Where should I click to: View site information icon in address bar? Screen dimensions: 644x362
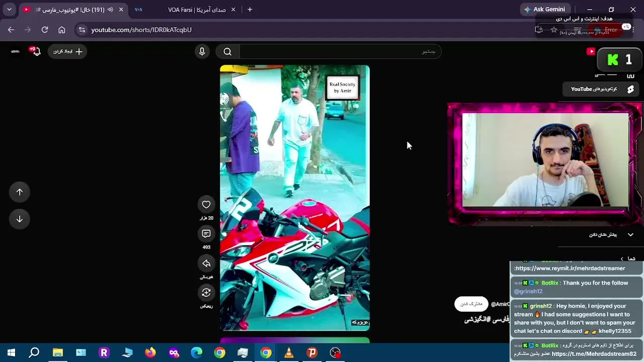[82, 30]
